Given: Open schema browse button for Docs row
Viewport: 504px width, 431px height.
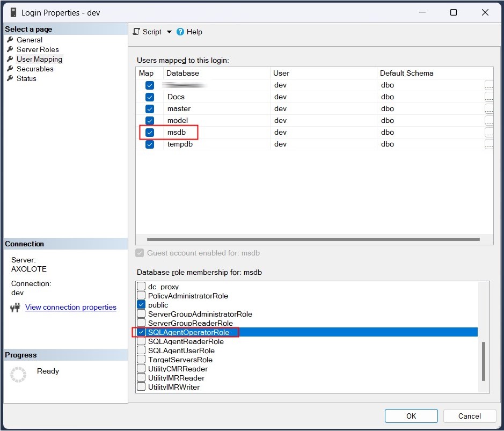Looking at the screenshot, I should point(488,97).
